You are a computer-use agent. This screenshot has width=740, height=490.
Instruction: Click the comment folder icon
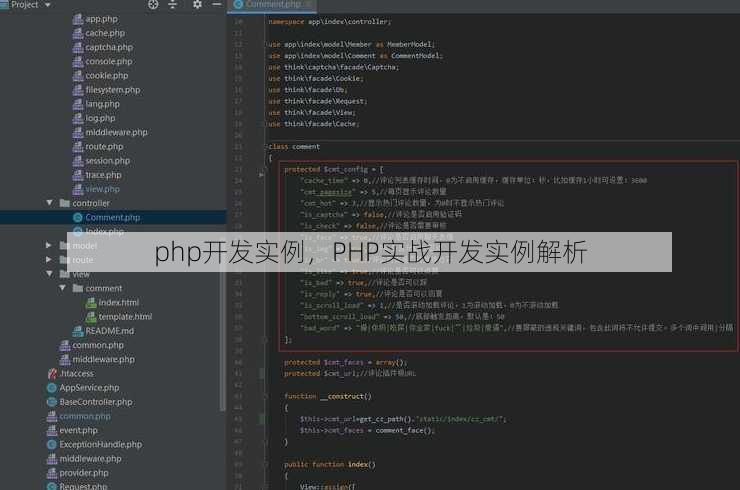pos(78,288)
